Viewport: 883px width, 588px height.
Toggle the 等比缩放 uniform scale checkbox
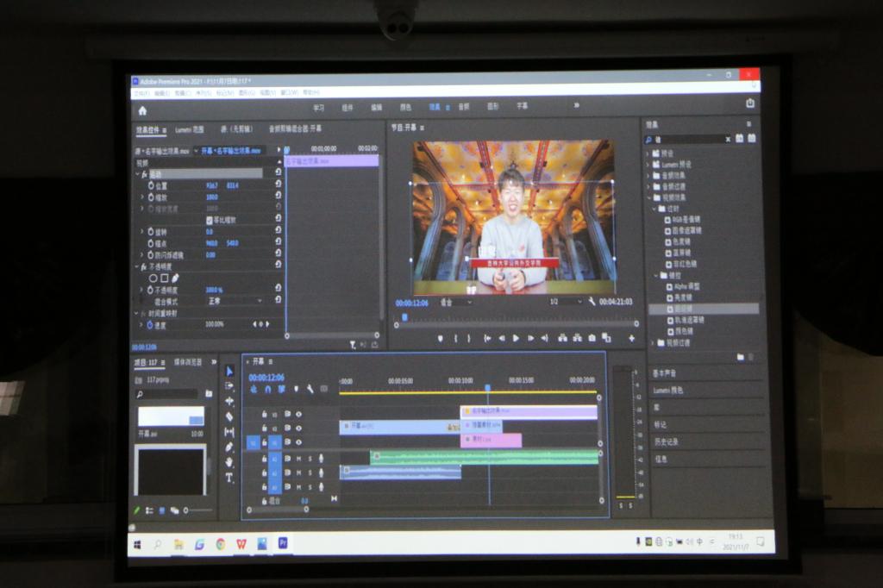pos(209,220)
